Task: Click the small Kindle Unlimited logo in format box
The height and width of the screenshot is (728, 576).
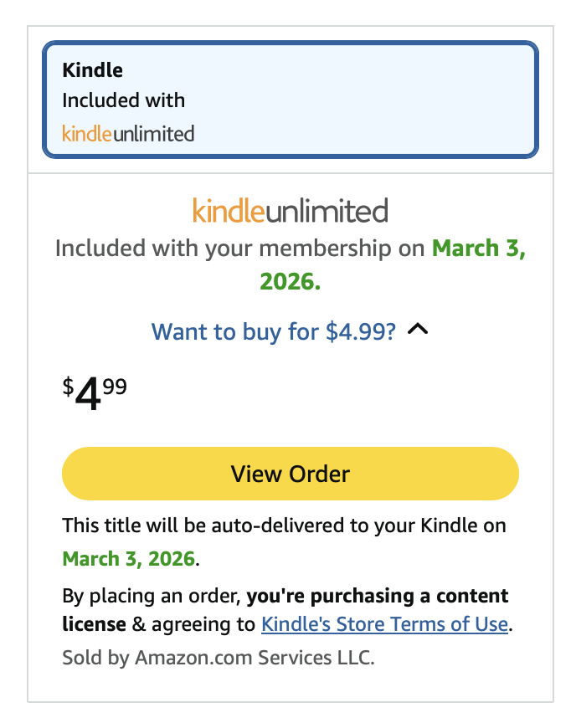Action: (128, 133)
